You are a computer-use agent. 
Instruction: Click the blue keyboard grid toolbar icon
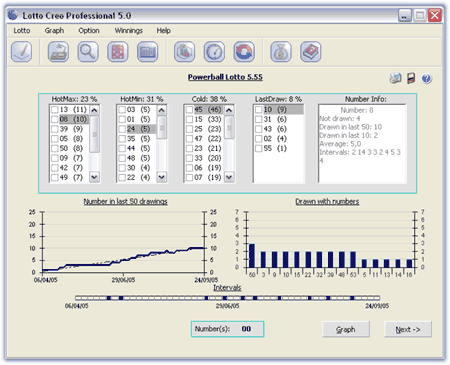[148, 52]
